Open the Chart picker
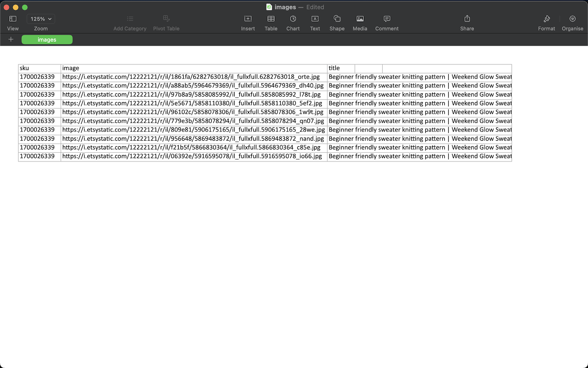588x368 pixels. [x=293, y=19]
